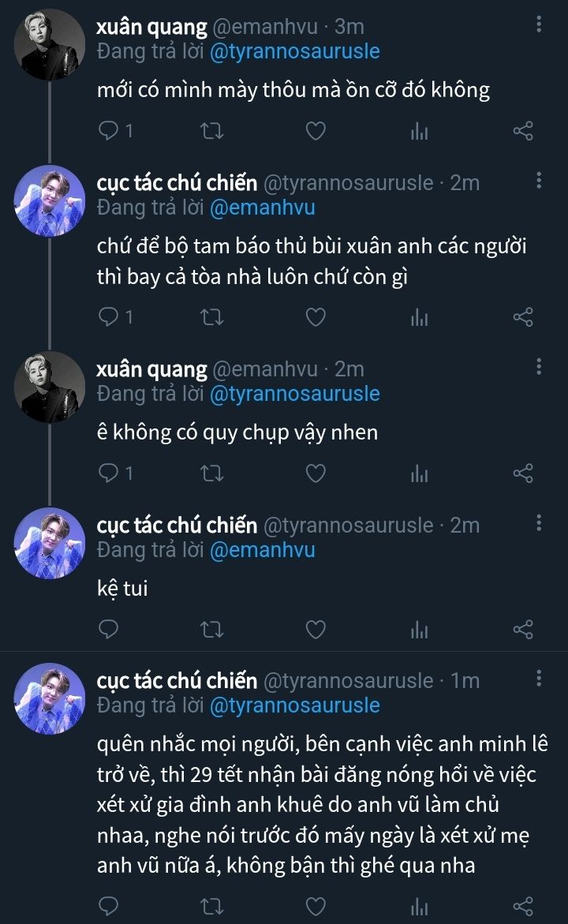Viewport: 568px width, 924px height.
Task: Like the "kệ tui" tweet
Action: pyautogui.click(x=316, y=629)
